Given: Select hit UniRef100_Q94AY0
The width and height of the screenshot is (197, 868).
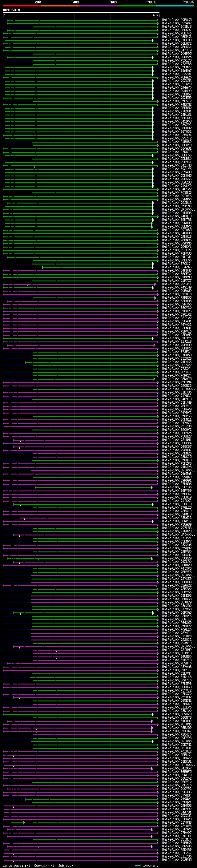Looking at the screenshot, I should (177, 88).
